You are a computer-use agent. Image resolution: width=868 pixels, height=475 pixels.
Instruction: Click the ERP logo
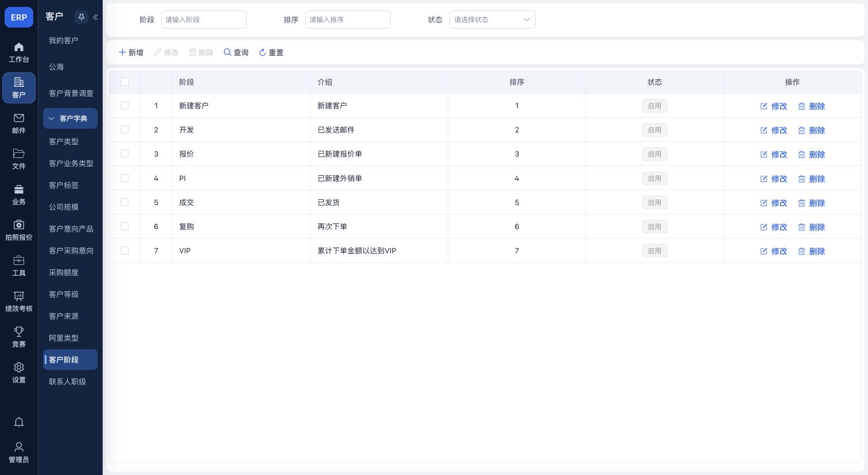19,17
